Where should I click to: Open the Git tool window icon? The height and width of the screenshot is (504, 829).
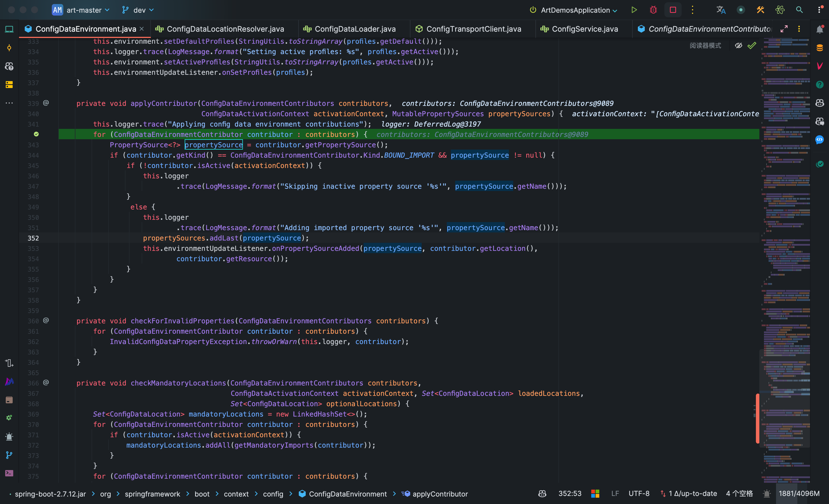pyautogui.click(x=9, y=455)
